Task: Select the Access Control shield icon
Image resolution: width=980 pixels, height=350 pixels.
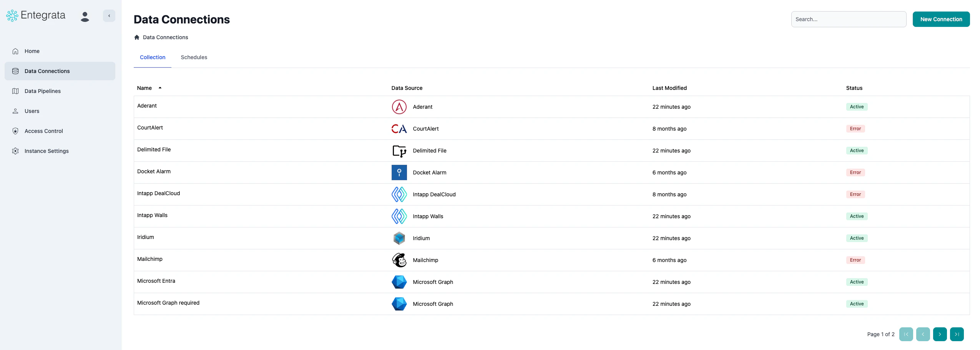Action: (x=15, y=131)
